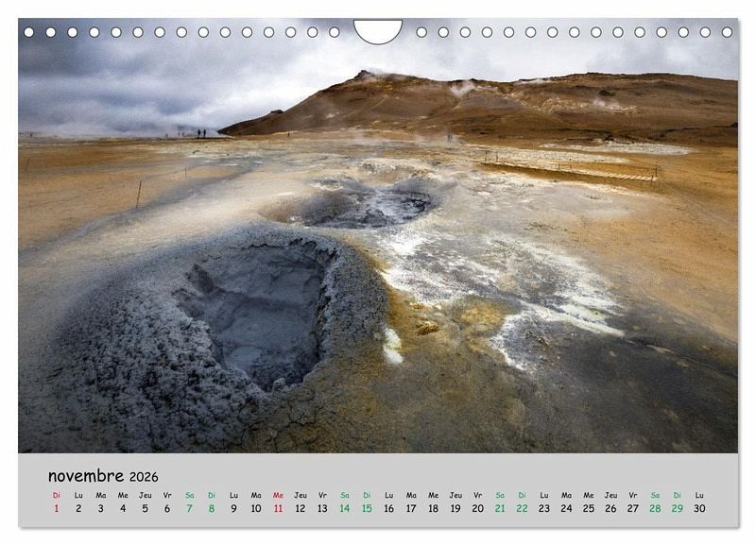Select green Sunday date 15
756x545 pixels.
367,508
